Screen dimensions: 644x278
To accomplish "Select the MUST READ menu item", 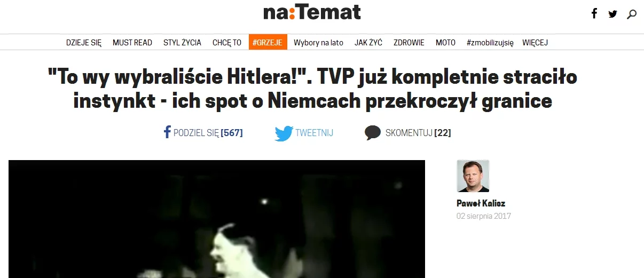I will [132, 43].
